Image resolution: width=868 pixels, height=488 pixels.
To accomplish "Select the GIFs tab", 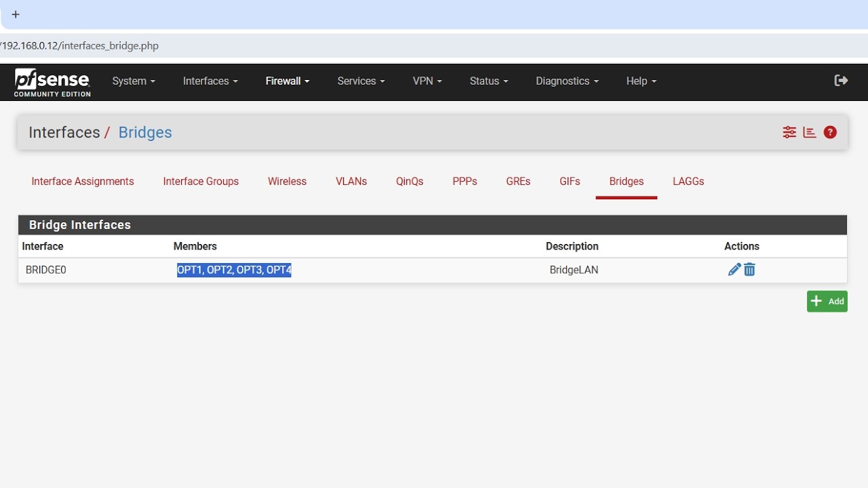I will pyautogui.click(x=570, y=182).
